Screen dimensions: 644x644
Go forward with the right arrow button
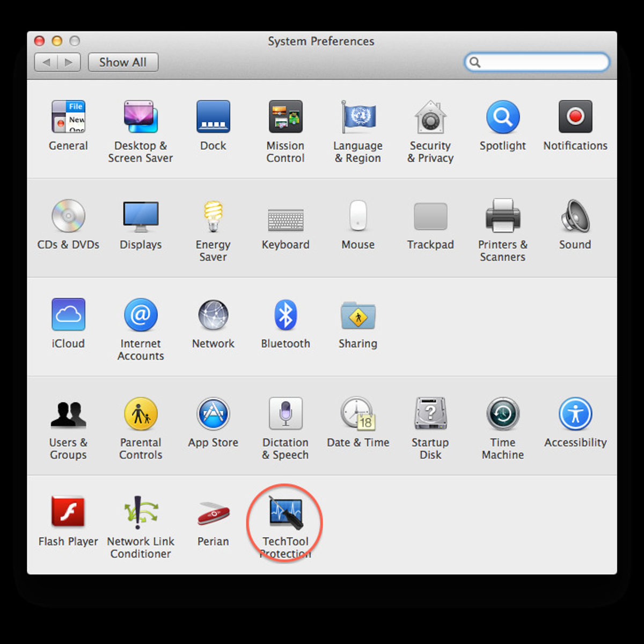(x=69, y=62)
